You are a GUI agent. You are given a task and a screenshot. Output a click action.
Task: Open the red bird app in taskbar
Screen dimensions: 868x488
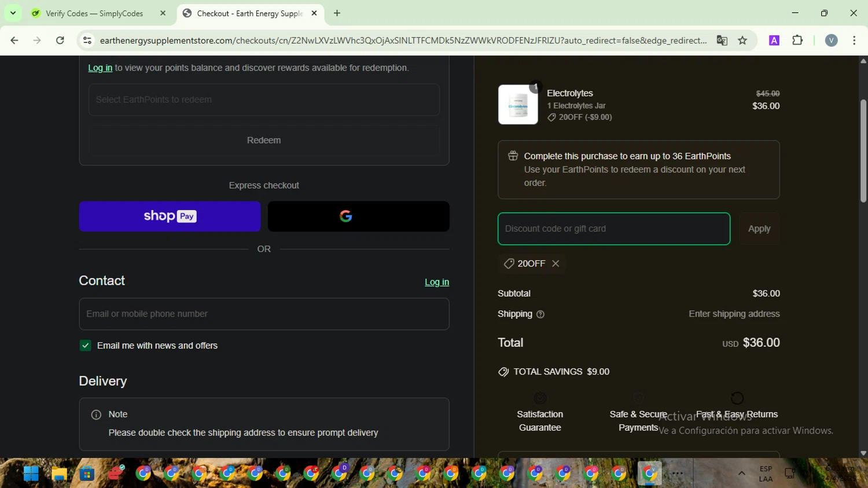click(116, 474)
